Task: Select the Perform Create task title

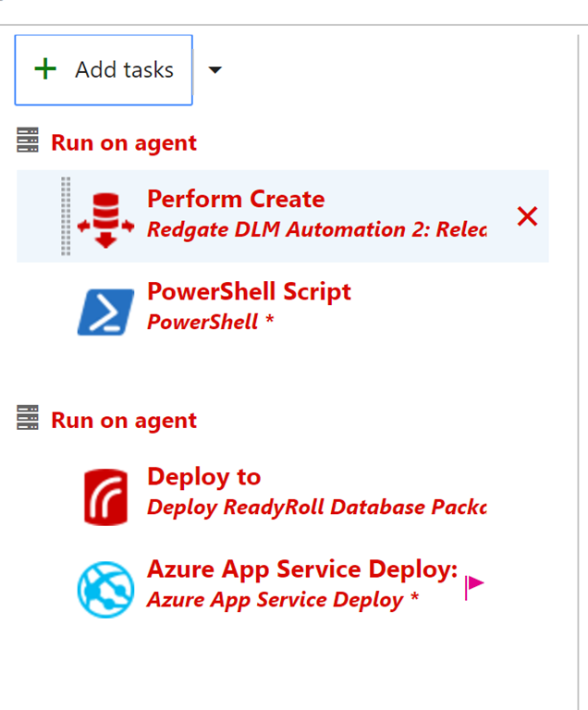Action: click(236, 200)
